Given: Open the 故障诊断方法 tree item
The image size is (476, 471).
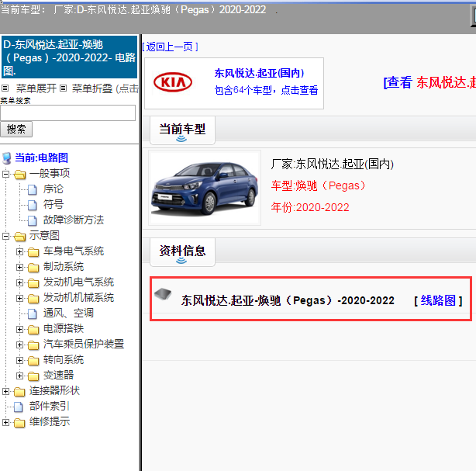Looking at the screenshot, I should pos(74,220).
